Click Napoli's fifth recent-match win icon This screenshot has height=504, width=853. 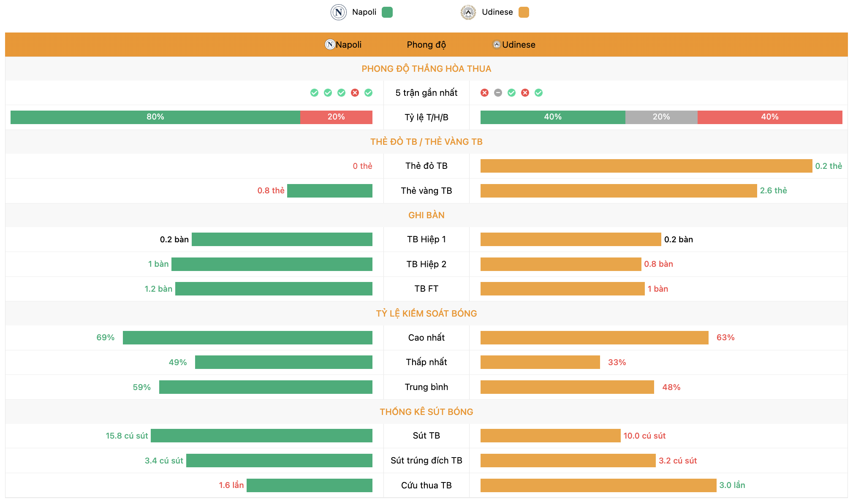(368, 93)
